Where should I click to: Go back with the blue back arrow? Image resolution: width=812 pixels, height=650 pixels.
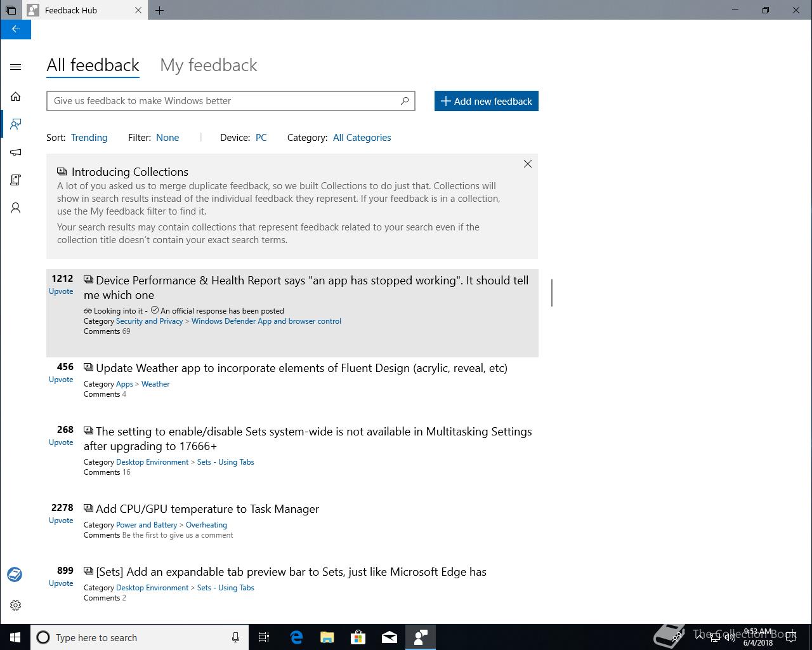(x=16, y=29)
